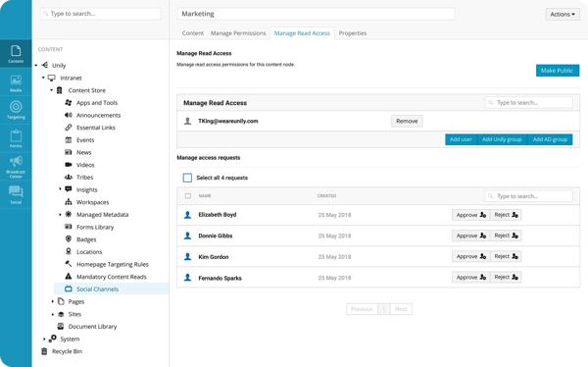Reject Elizabeth Boyd's access request
Viewport: 588px width, 367px height.
(x=506, y=215)
